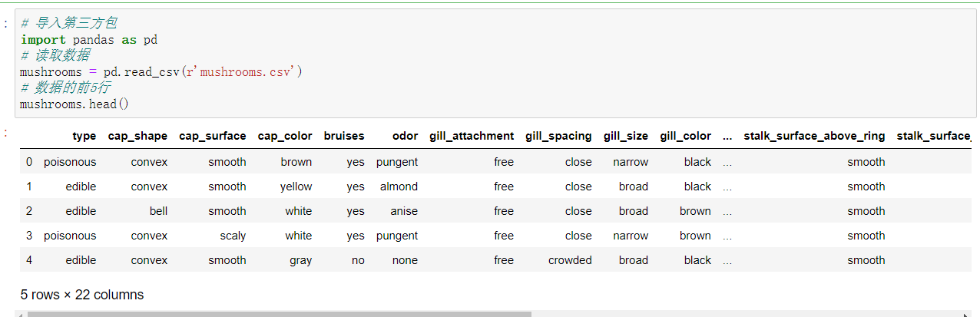Click the 'almond' odor cell
This screenshot has height=317, width=980.
coord(399,187)
